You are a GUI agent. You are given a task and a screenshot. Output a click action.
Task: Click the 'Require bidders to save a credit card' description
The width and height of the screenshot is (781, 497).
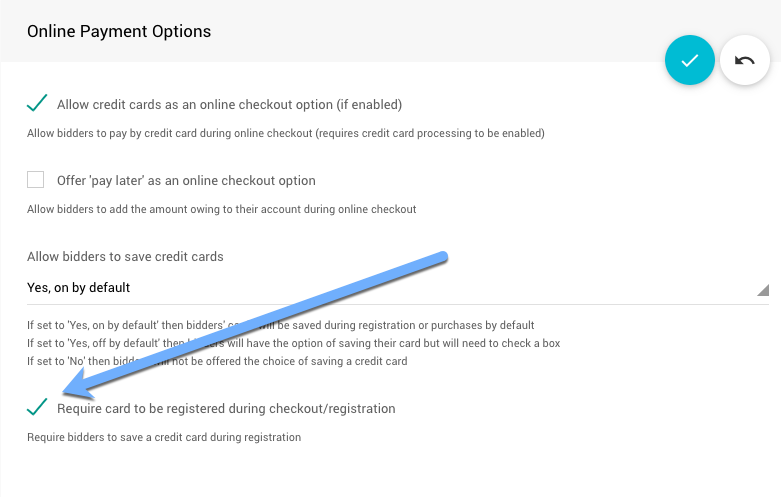164,437
